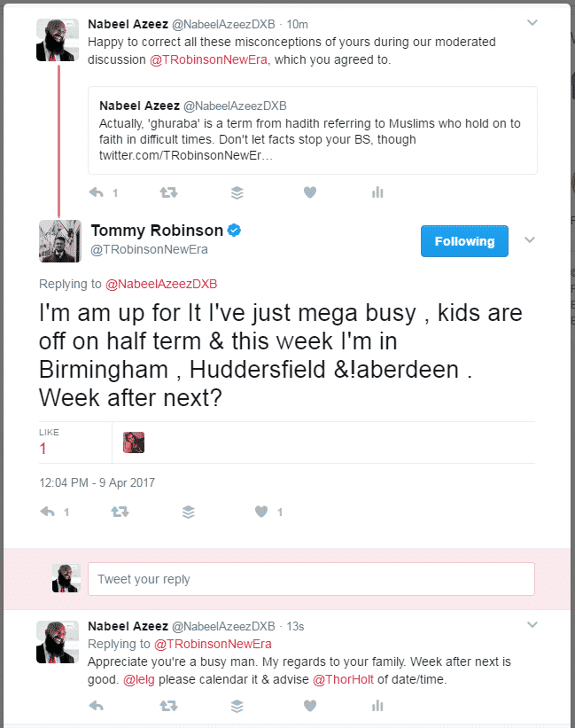Open Tommy Robinson's profile picture
Image resolution: width=575 pixels, height=728 pixels.
[60, 241]
